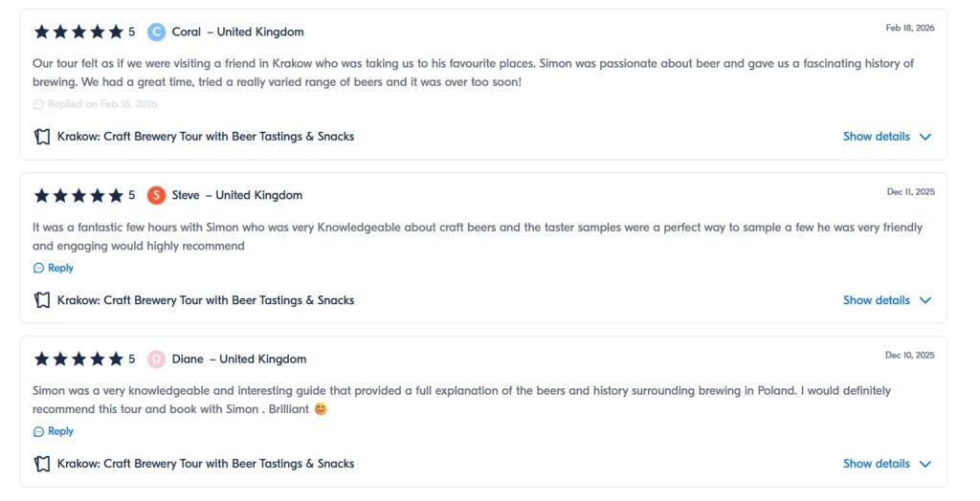Click the tour ticket icon in Coral's review

[42, 137]
